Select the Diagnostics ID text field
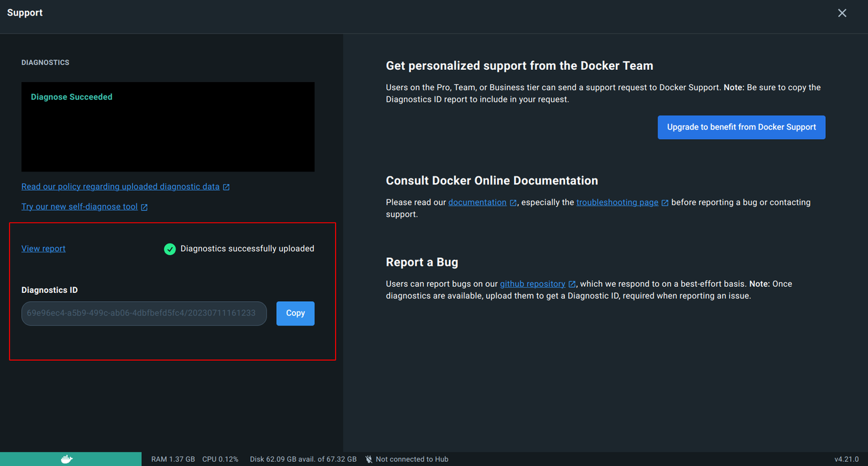Viewport: 868px width, 466px height. [x=144, y=313]
